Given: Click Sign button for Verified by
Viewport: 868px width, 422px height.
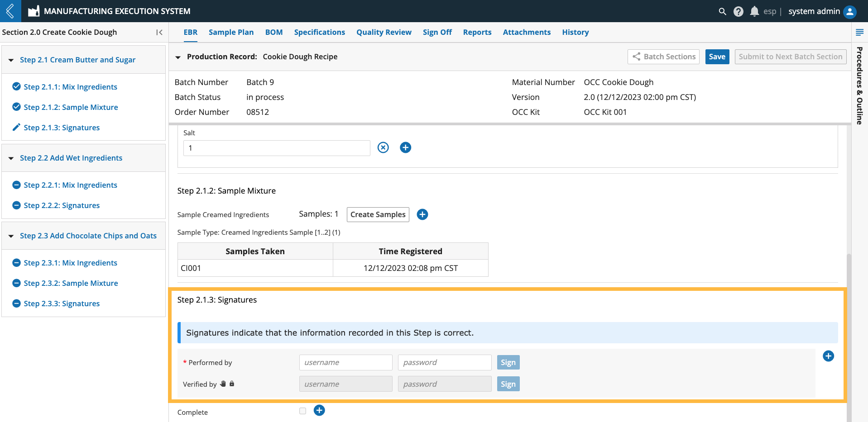Looking at the screenshot, I should click(x=508, y=384).
